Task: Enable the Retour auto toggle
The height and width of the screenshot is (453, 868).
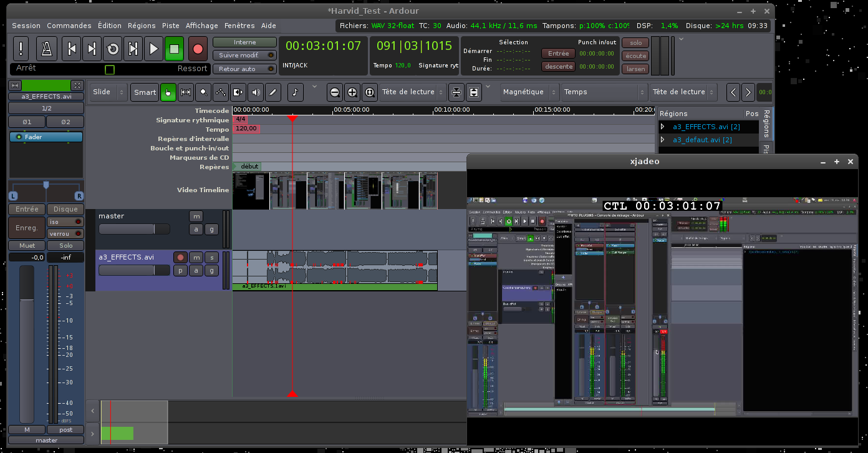Action: click(x=244, y=69)
